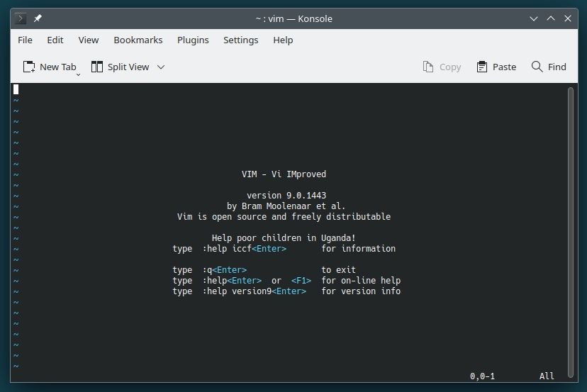
Task: Open the Edit menu
Action: tap(55, 40)
